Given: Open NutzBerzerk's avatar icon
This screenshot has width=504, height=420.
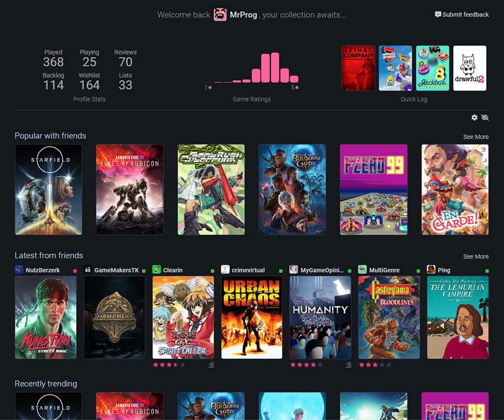Looking at the screenshot, I should coord(19,269).
